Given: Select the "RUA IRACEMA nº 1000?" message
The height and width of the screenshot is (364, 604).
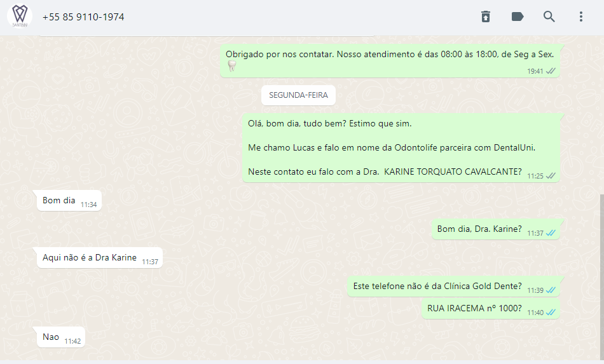Looking at the screenshot, I should coord(490,309).
